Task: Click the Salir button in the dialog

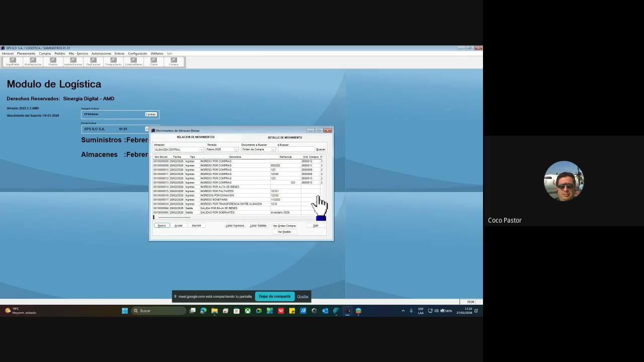Action: 315,226
